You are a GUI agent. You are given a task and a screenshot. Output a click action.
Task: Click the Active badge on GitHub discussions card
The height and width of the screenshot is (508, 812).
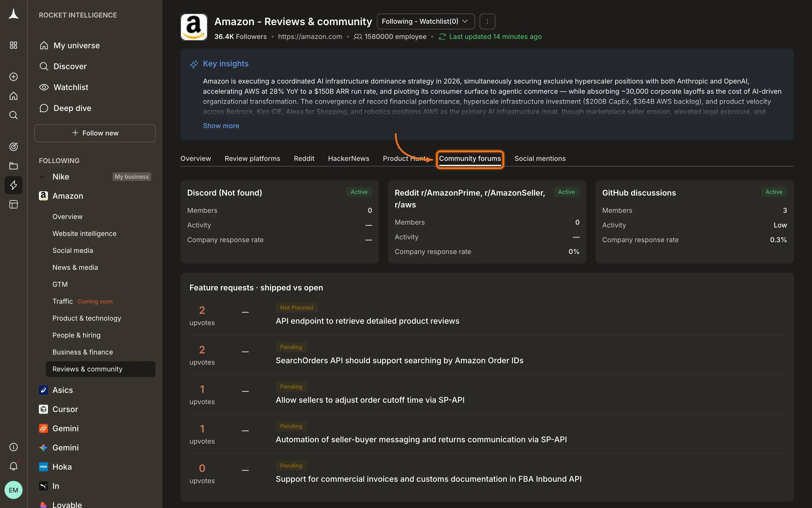tap(774, 192)
